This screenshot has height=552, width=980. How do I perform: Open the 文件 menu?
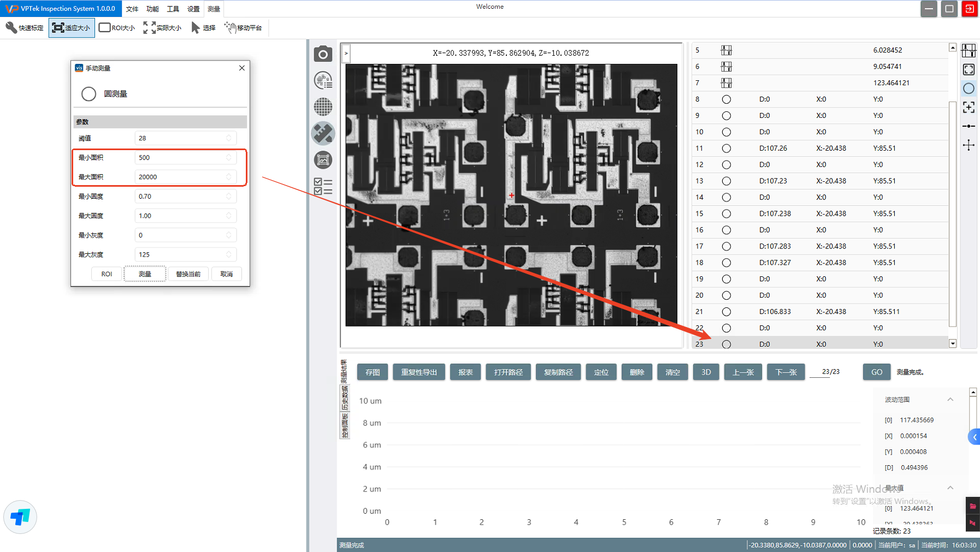tap(132, 9)
